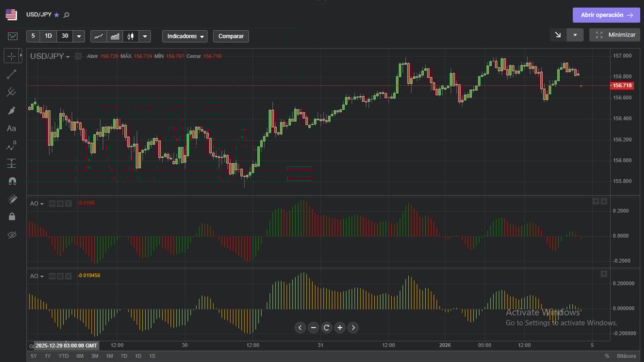Remove the second AO indicator
644x362 pixels.
point(69,277)
